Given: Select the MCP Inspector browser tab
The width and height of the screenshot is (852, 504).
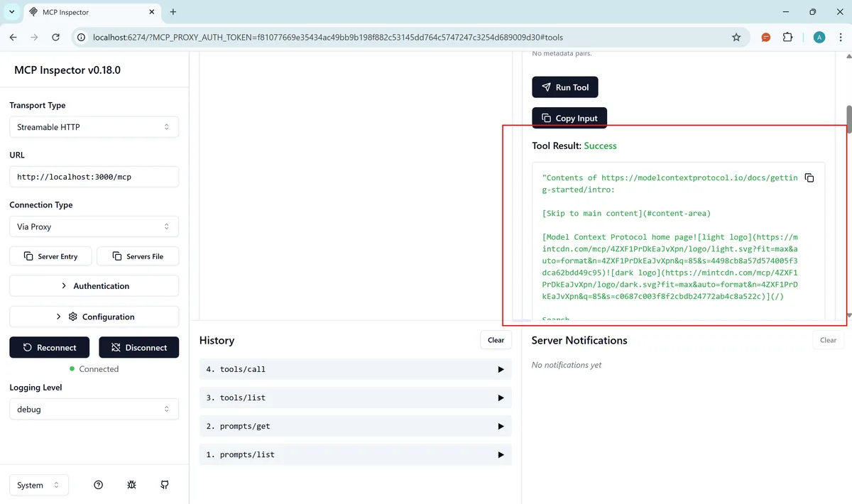Looking at the screenshot, I should point(92,12).
